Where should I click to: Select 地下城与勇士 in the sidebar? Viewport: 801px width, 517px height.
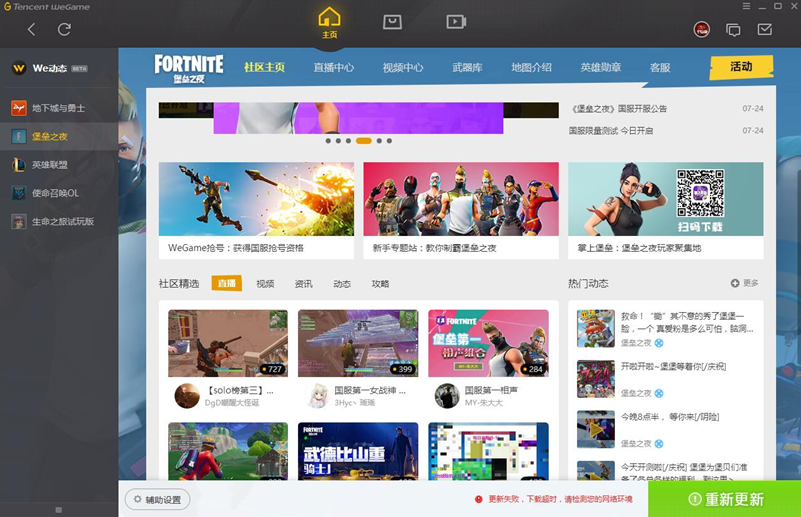(59, 108)
